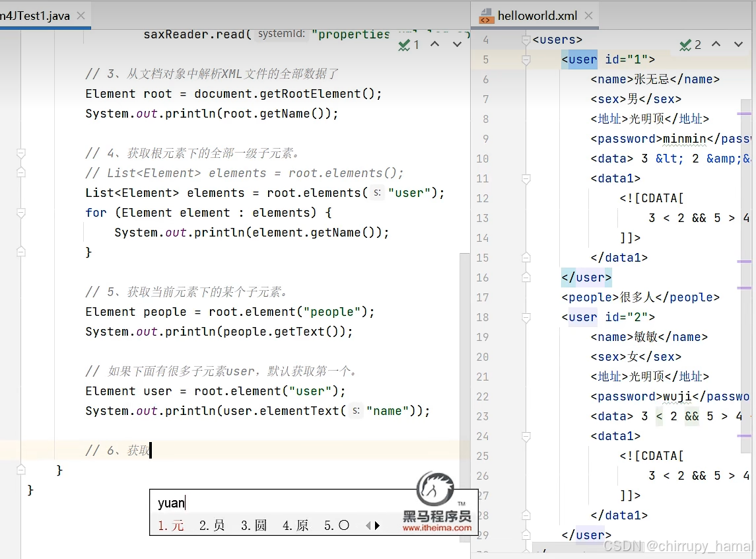Close the helloworld.xml tab
This screenshot has height=559, width=756.
tap(589, 16)
